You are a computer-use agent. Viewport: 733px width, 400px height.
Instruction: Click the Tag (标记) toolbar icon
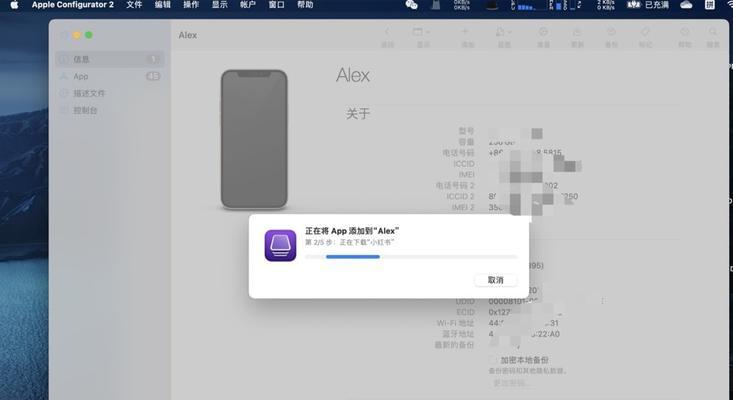tap(645, 33)
